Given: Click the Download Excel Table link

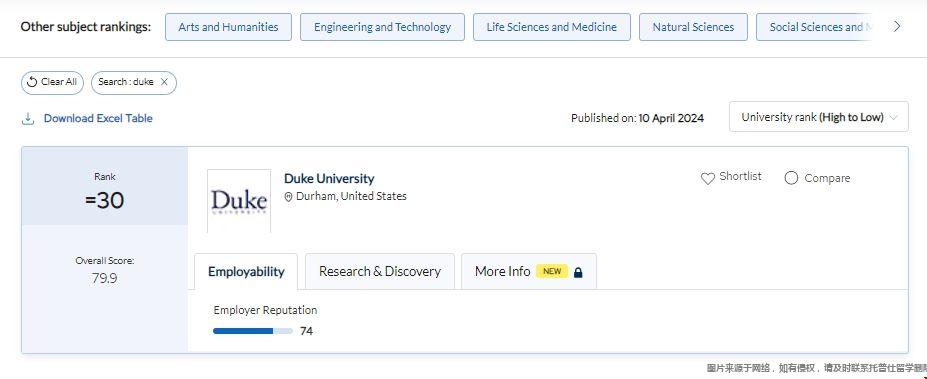Looking at the screenshot, I should (98, 118).
